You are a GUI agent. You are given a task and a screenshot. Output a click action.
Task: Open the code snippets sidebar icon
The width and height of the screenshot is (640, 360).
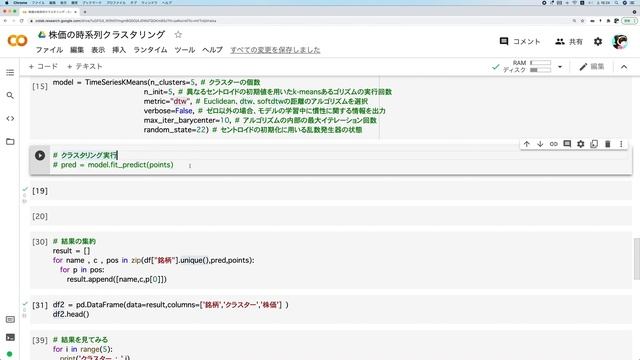point(10,118)
